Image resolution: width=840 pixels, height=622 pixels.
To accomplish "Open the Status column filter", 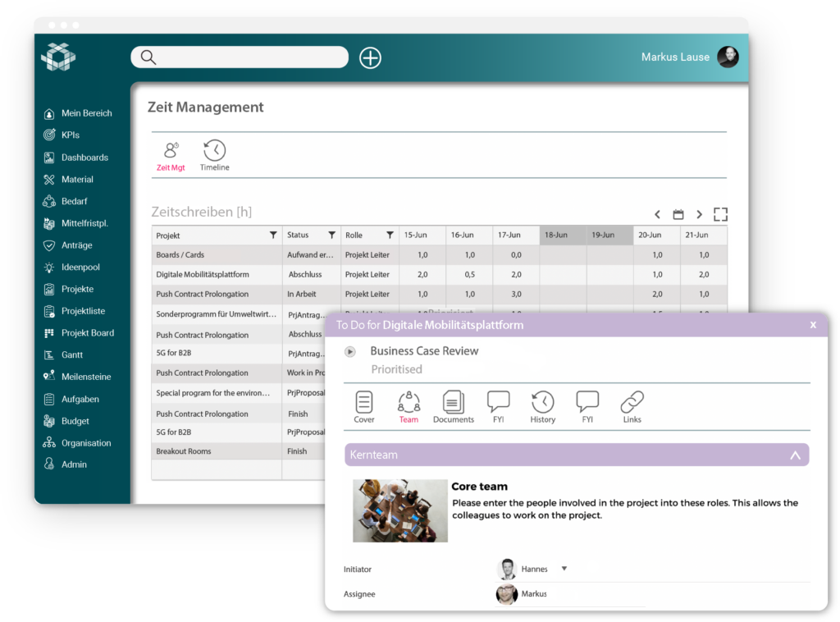I will click(x=331, y=236).
